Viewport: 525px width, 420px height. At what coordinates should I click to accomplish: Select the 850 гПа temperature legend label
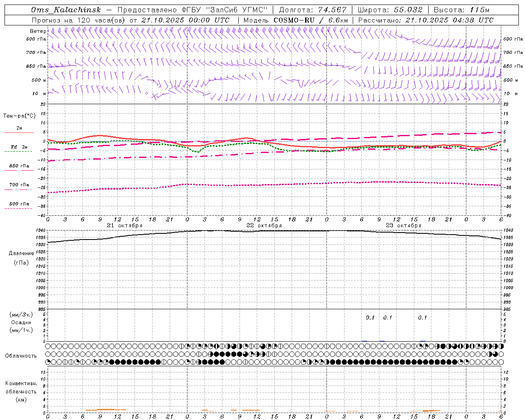pos(19,166)
